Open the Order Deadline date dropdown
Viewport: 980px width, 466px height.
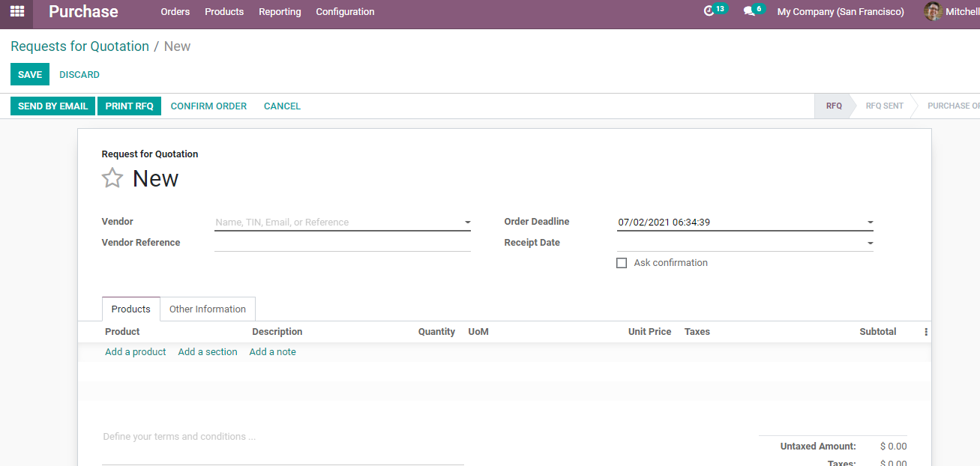click(870, 223)
